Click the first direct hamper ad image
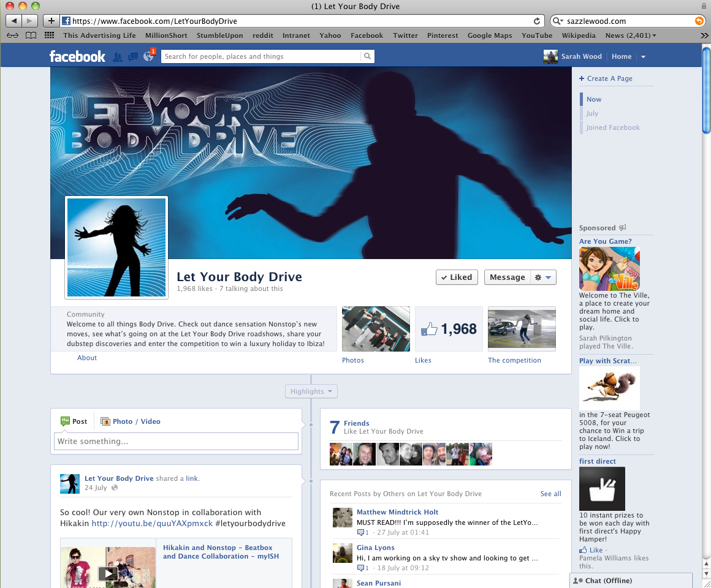The image size is (711, 588). coord(602,489)
